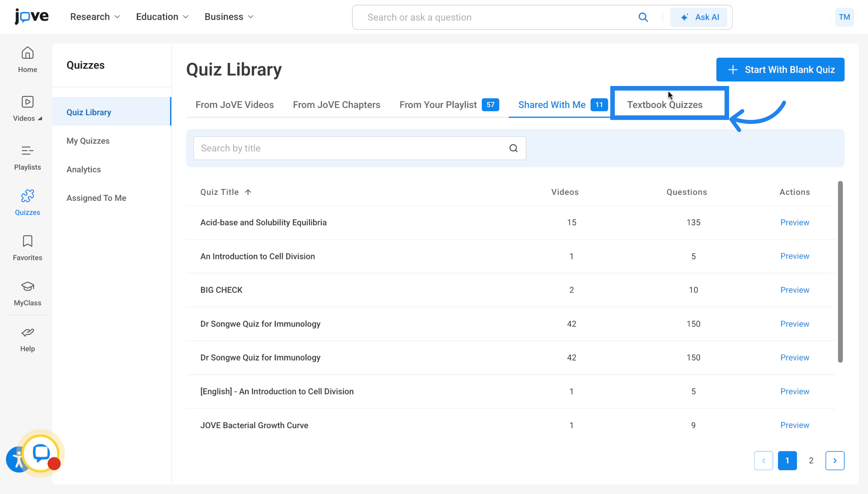Screen dimensions: 868x494
Task: Go to next page of results
Action: [835, 461]
